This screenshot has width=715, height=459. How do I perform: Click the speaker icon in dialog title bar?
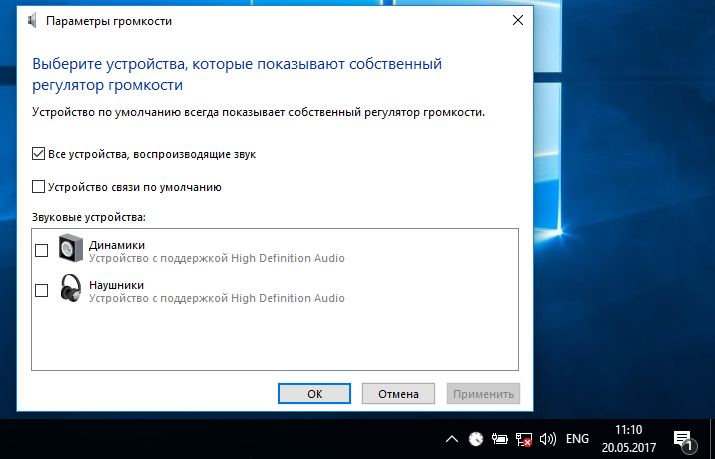coord(32,21)
